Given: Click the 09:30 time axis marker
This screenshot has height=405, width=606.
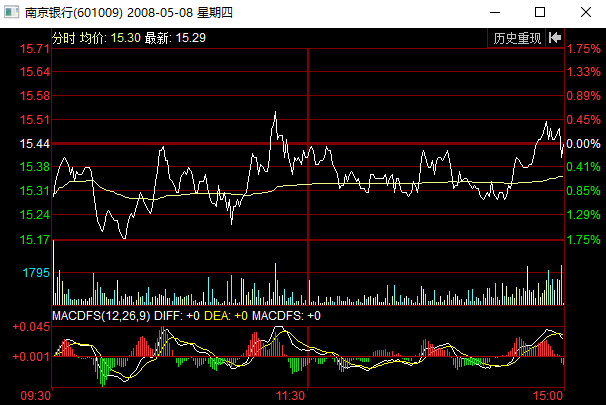Looking at the screenshot, I should (37, 396).
